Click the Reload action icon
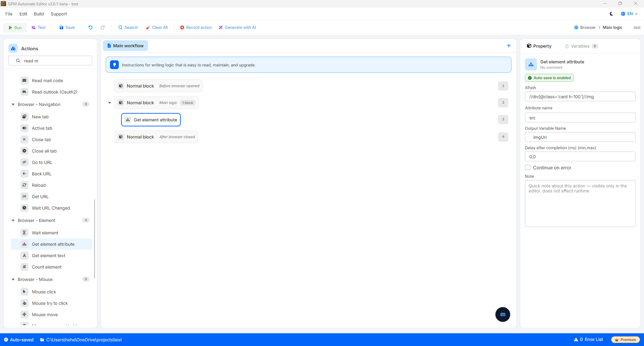644x346 pixels. coord(24,185)
